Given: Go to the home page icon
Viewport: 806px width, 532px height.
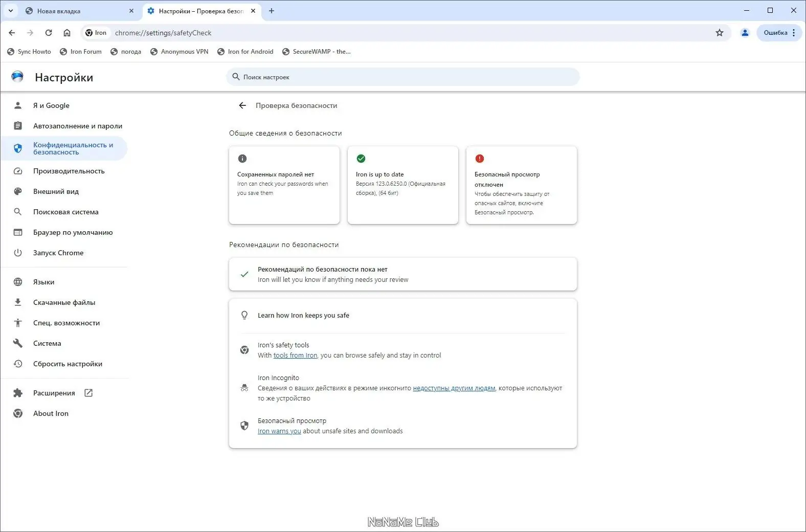Looking at the screenshot, I should coord(67,33).
